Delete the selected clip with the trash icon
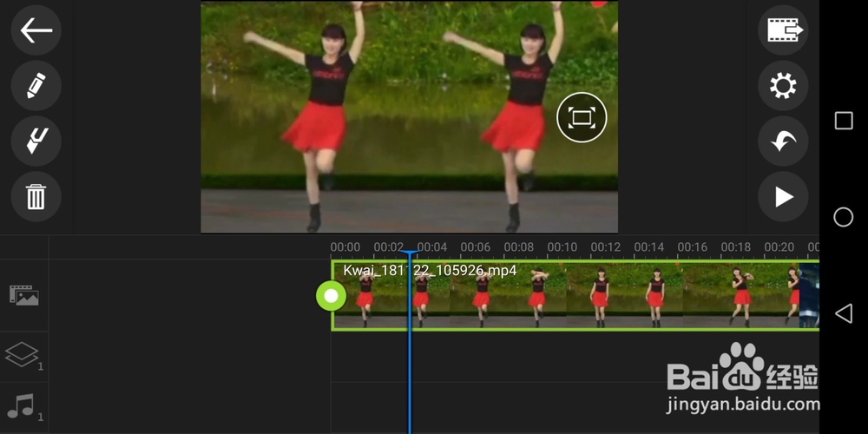 (36, 196)
